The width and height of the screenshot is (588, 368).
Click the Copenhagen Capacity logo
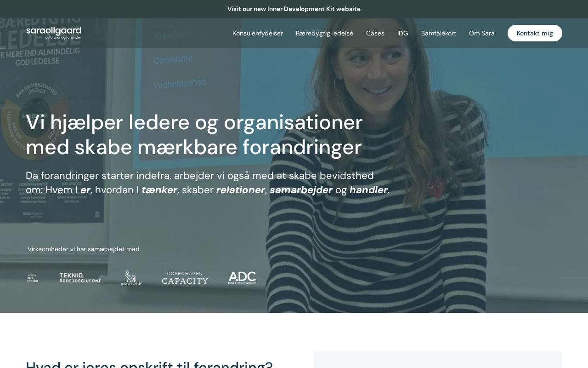pyautogui.click(x=185, y=278)
